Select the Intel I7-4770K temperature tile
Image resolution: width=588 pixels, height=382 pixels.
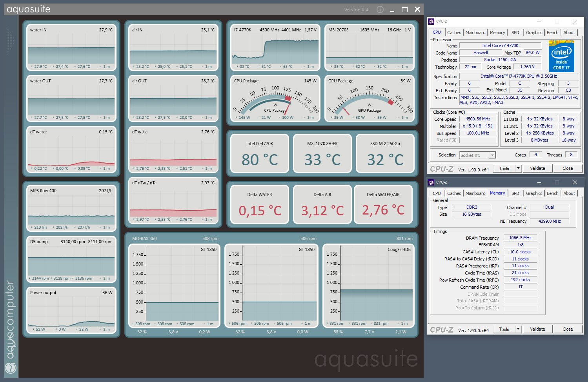pyautogui.click(x=260, y=153)
